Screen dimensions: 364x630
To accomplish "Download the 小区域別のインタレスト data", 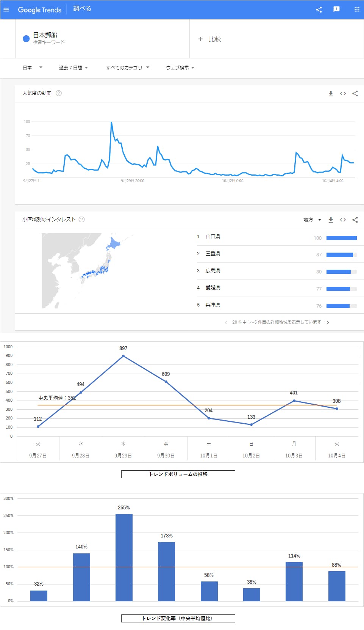I will point(331,220).
